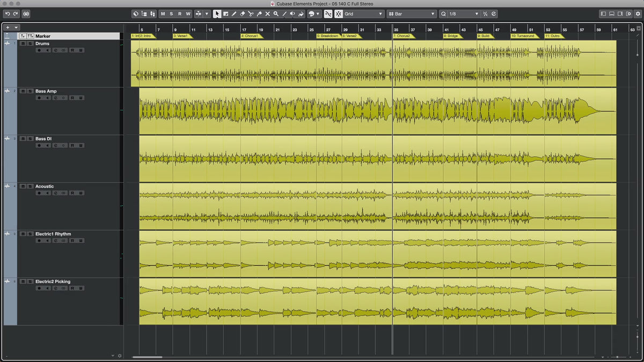Select the Electric2 Picking track name
Screen dimensions: 644x362
point(53,282)
